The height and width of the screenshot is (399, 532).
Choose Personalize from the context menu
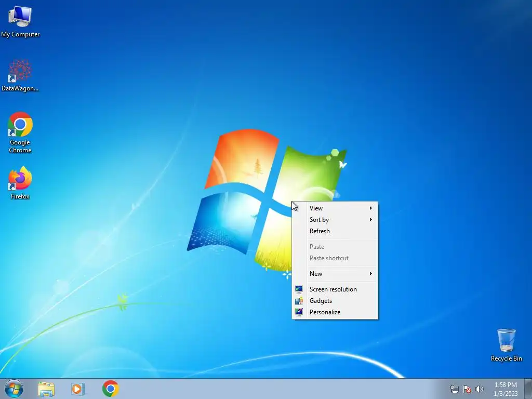pos(335,312)
